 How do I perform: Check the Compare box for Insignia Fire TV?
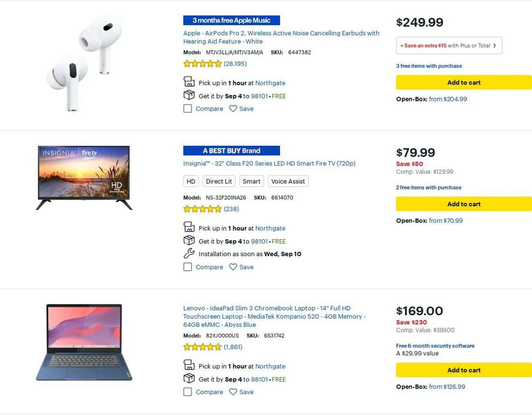pos(187,267)
